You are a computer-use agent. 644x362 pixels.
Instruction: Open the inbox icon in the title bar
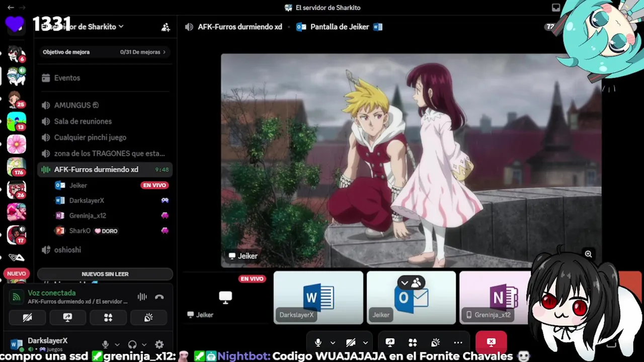[x=556, y=8]
